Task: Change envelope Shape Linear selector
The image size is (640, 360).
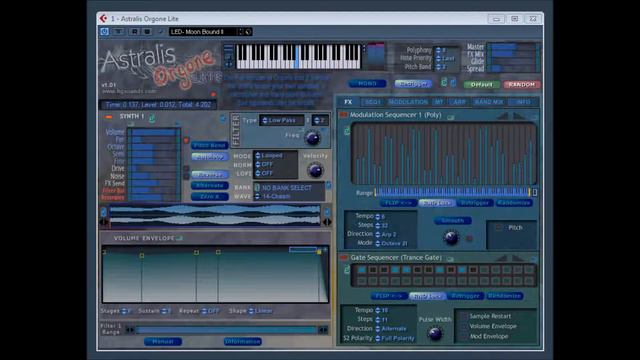Action: pos(261,311)
